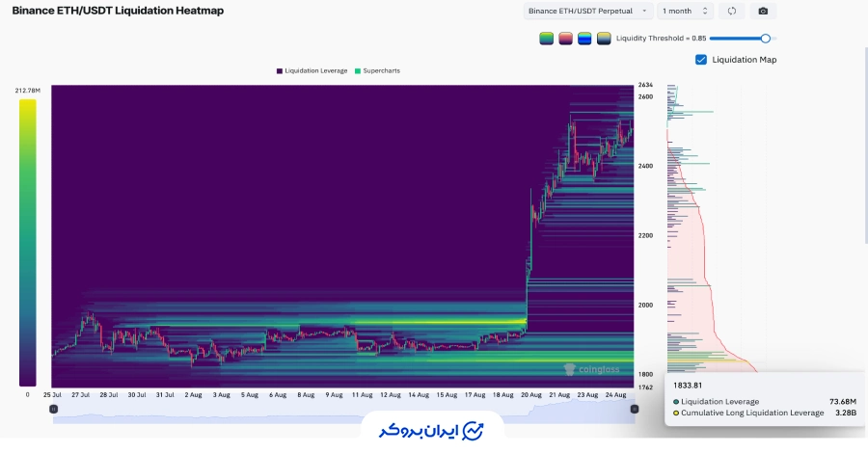
Task: Click the 27 Jul date axis label
Action: [x=80, y=395]
